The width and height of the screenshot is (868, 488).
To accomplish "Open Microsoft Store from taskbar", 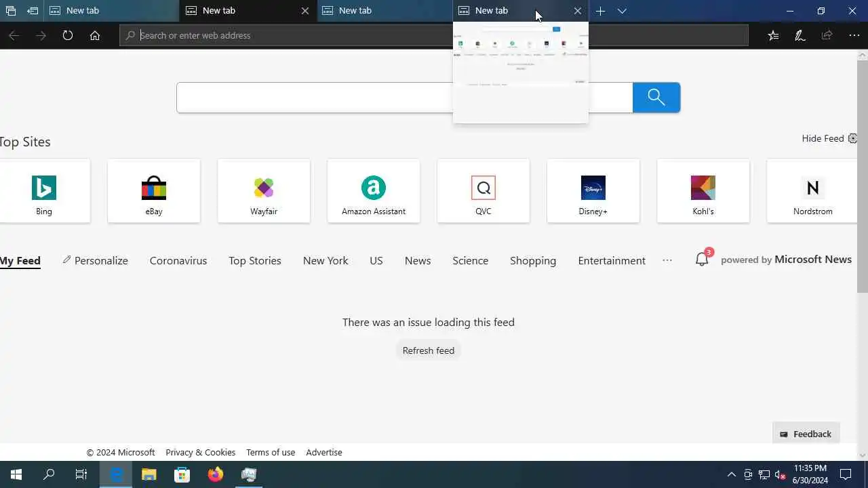I will 182,474.
